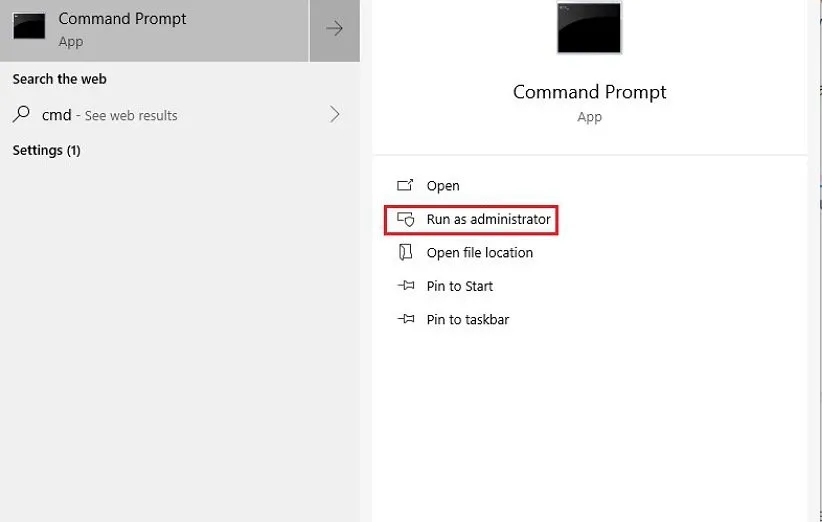Select the 'Run as administrator' text
The height and width of the screenshot is (522, 822).
pos(488,219)
